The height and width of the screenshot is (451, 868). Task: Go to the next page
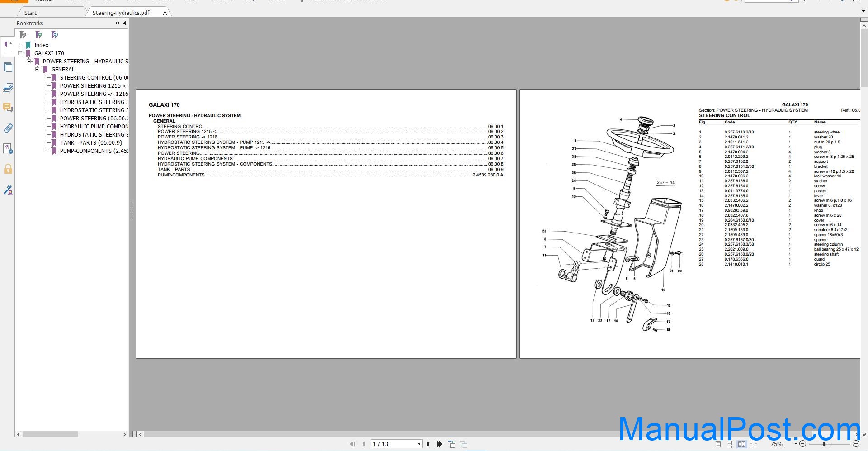tap(428, 444)
